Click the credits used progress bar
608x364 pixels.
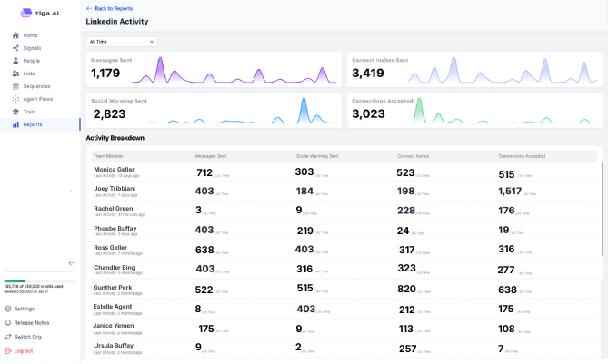[x=40, y=280]
